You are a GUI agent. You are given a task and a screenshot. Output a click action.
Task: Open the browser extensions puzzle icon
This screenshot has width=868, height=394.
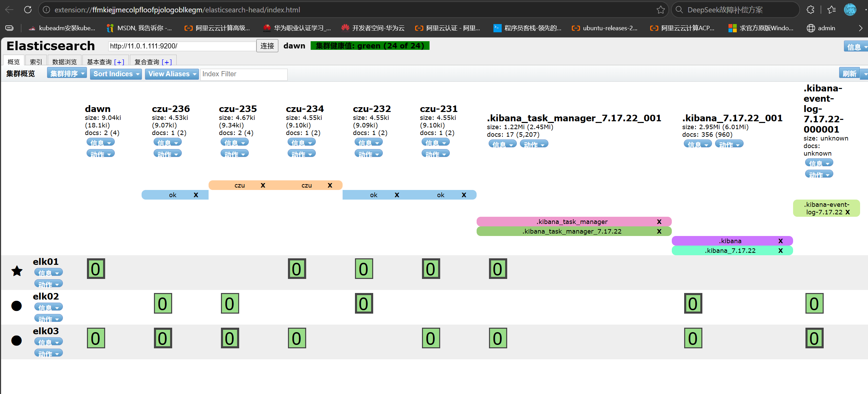tap(810, 10)
